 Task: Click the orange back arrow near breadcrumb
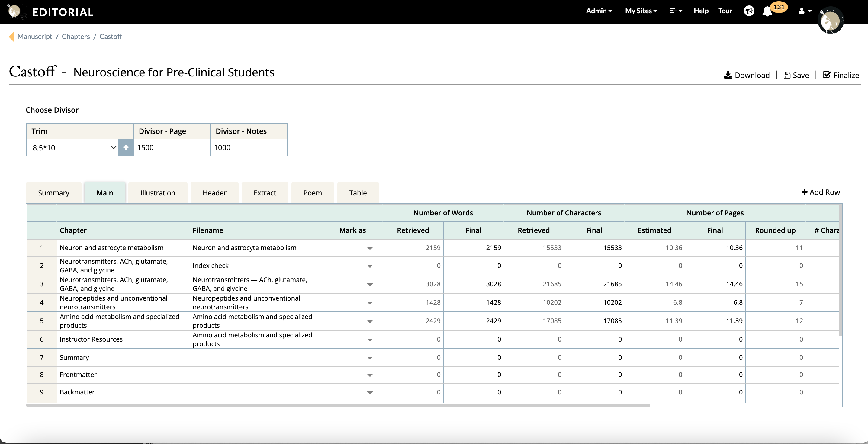pos(11,36)
